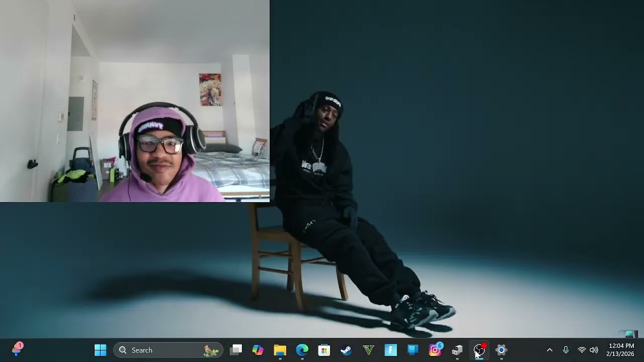Open File Explorer from taskbar
This screenshot has width=644, height=362.
(x=280, y=350)
